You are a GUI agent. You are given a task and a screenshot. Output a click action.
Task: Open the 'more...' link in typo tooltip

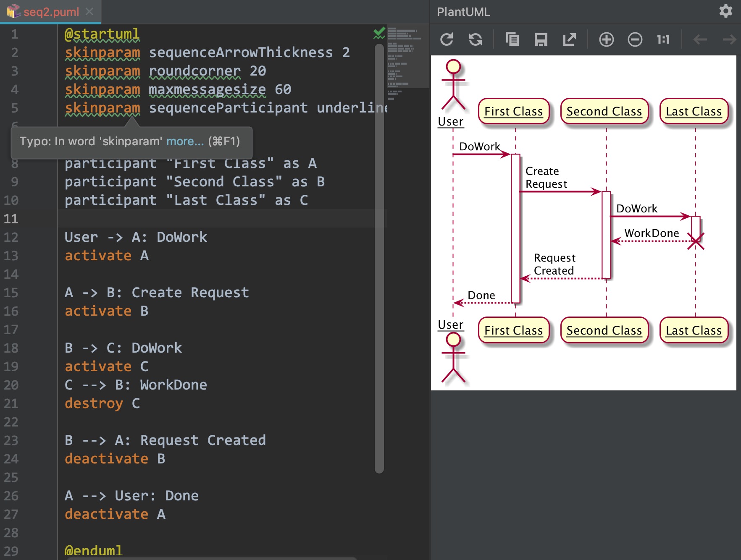185,141
